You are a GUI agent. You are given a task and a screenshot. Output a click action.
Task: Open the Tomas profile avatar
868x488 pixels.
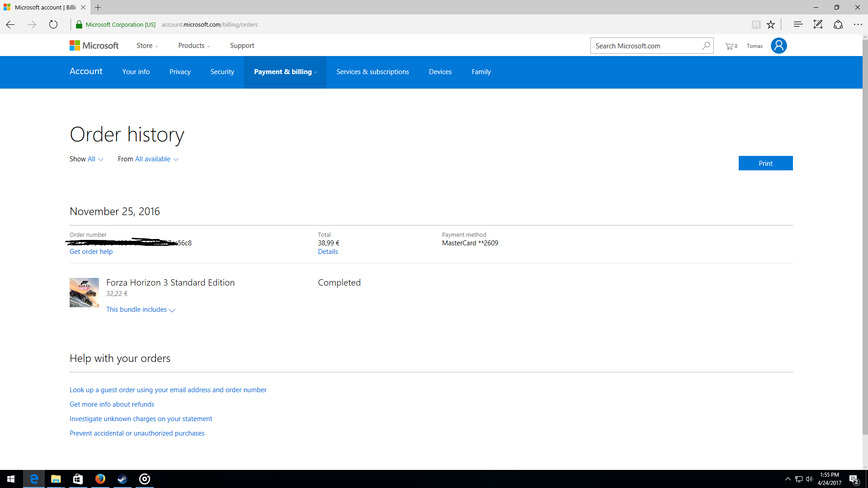[x=778, y=46]
